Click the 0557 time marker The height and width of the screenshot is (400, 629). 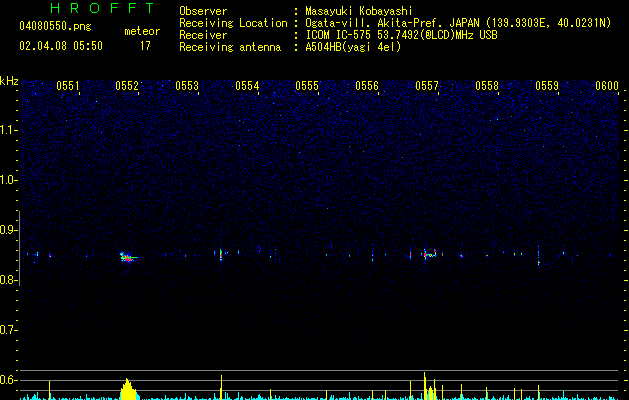click(427, 86)
